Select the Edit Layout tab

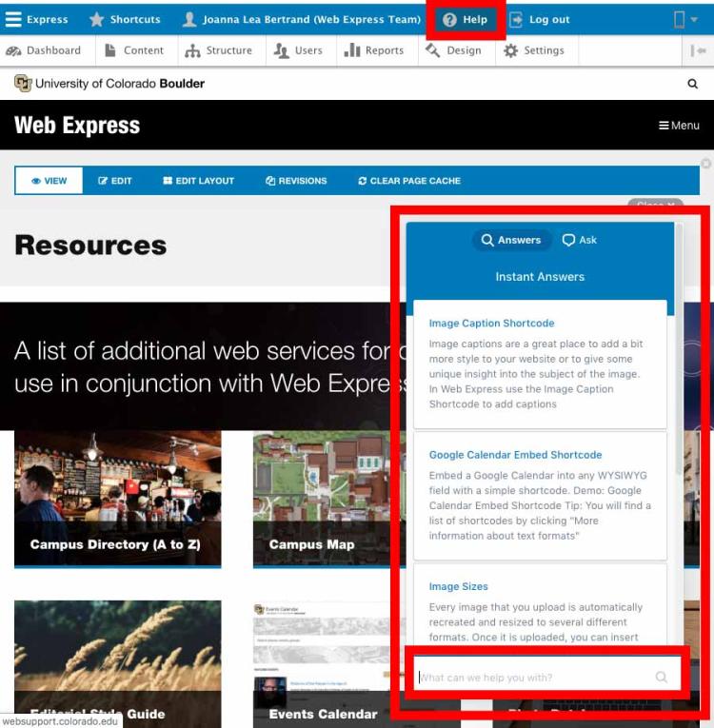[198, 181]
